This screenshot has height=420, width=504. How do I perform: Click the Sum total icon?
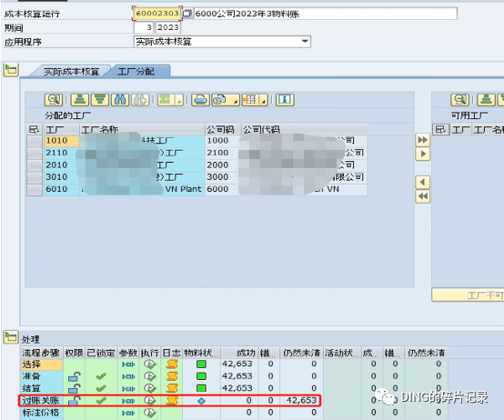pyautogui.click(x=166, y=100)
